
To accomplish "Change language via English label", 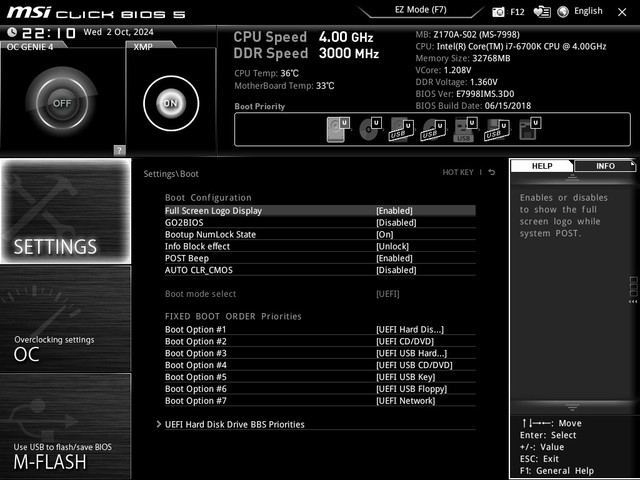I will 588,11.
